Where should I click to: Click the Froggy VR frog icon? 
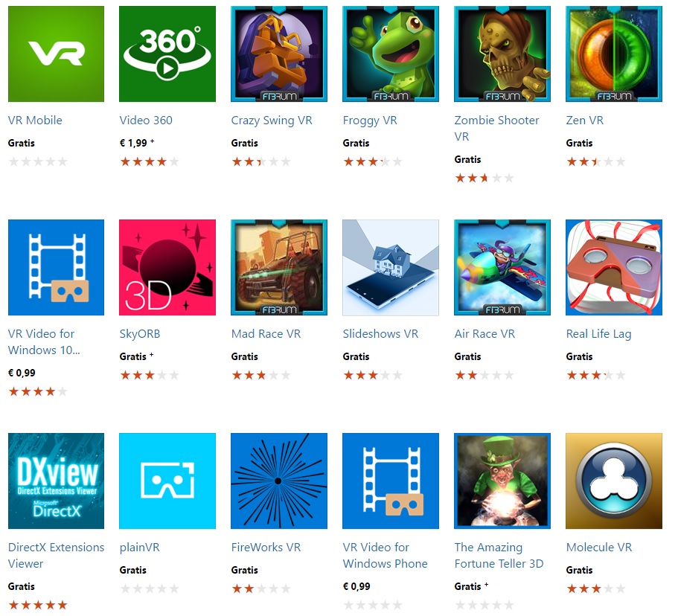click(x=391, y=54)
